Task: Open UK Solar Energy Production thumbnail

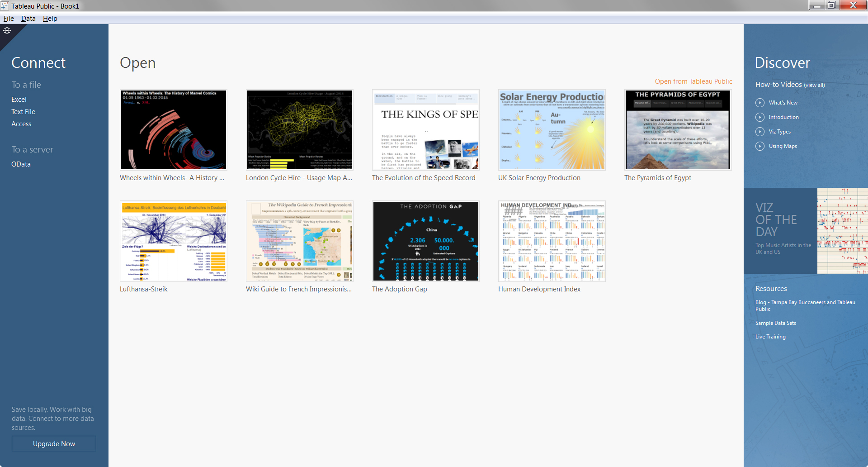Action: pyautogui.click(x=552, y=130)
